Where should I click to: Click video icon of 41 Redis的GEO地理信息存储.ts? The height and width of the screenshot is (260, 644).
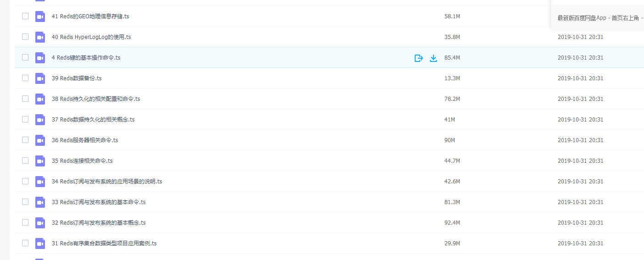pos(40,17)
